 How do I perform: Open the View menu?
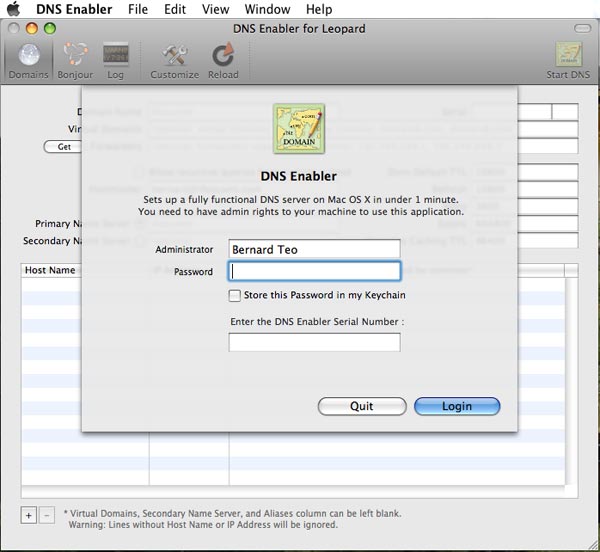coord(215,9)
